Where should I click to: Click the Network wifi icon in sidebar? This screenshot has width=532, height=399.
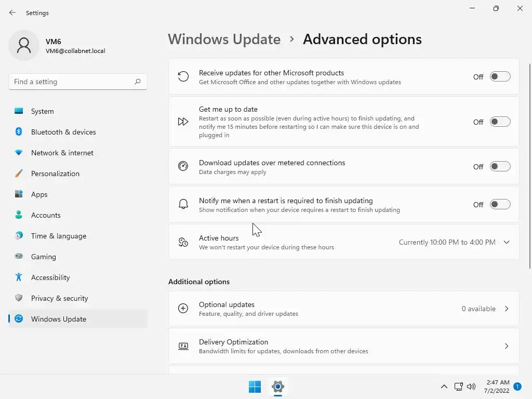[x=19, y=153]
